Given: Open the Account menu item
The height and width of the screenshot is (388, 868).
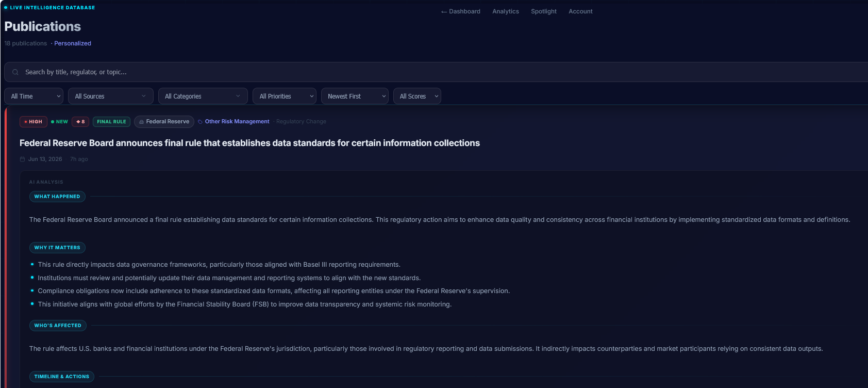Looking at the screenshot, I should tap(580, 11).
